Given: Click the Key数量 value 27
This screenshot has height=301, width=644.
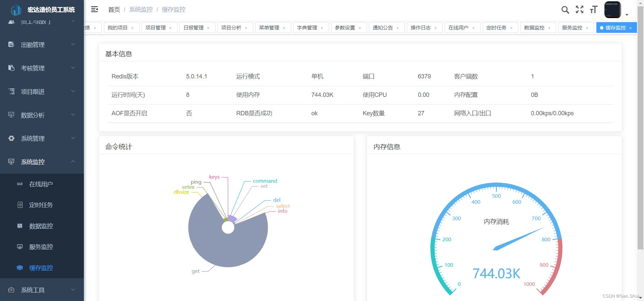Looking at the screenshot, I should point(421,113).
